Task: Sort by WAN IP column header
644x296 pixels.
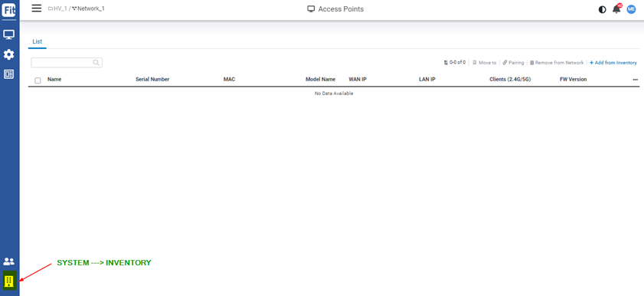Action: point(358,79)
